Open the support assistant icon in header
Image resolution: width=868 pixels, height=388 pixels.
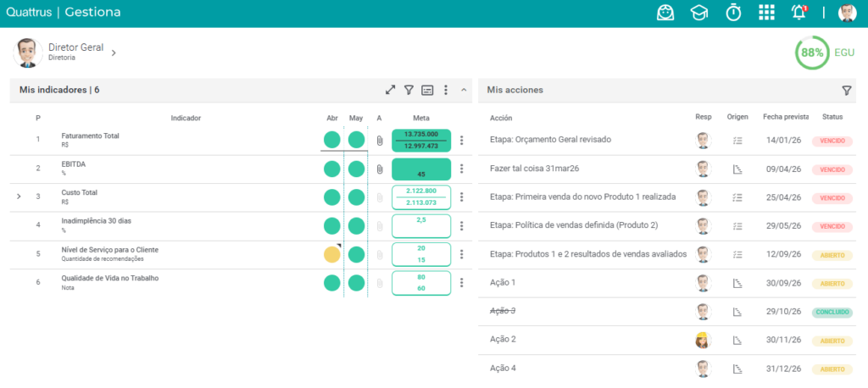665,12
